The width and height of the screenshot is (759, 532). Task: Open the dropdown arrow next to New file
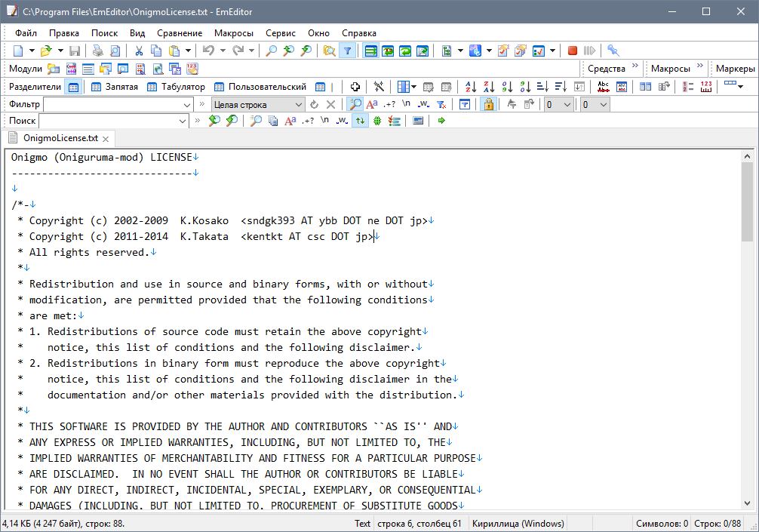click(32, 51)
